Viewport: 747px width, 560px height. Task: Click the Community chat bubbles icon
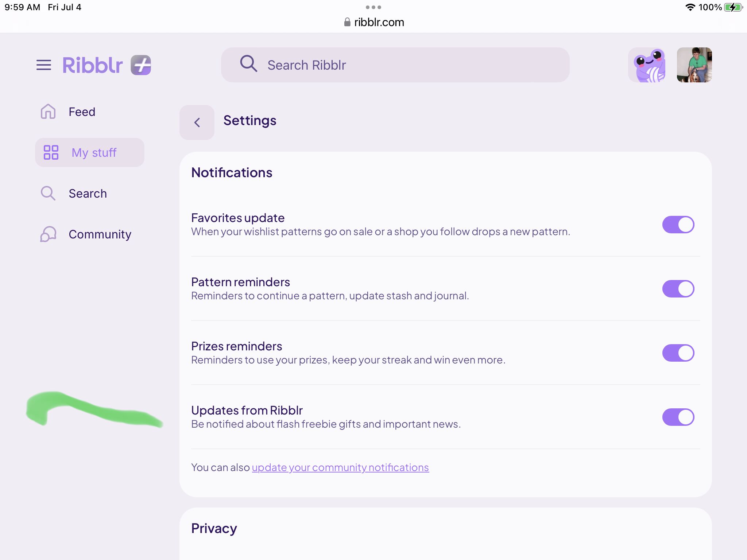pyautogui.click(x=48, y=234)
